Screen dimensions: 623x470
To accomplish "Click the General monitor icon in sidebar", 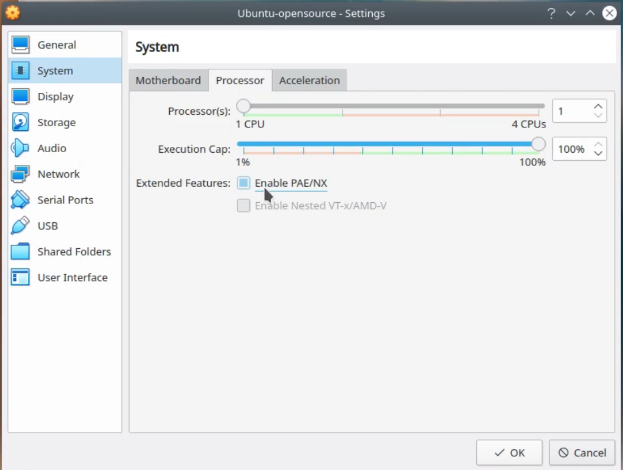I will click(x=20, y=44).
